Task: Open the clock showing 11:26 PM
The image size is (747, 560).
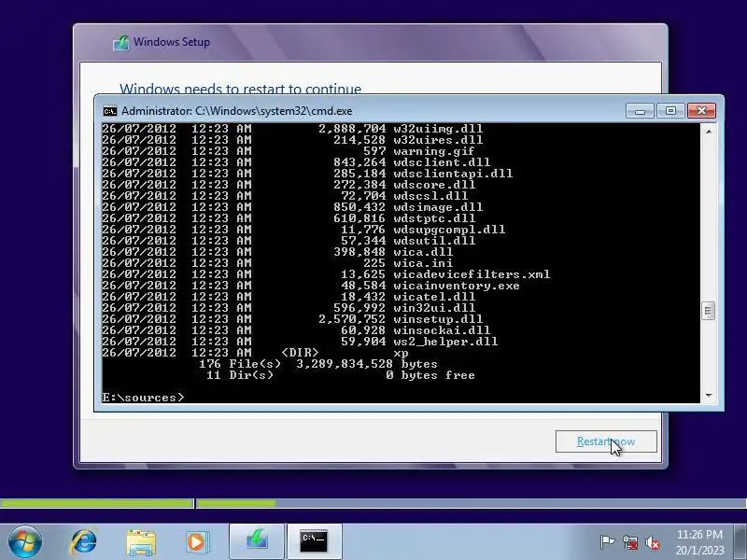Action: coord(699,542)
